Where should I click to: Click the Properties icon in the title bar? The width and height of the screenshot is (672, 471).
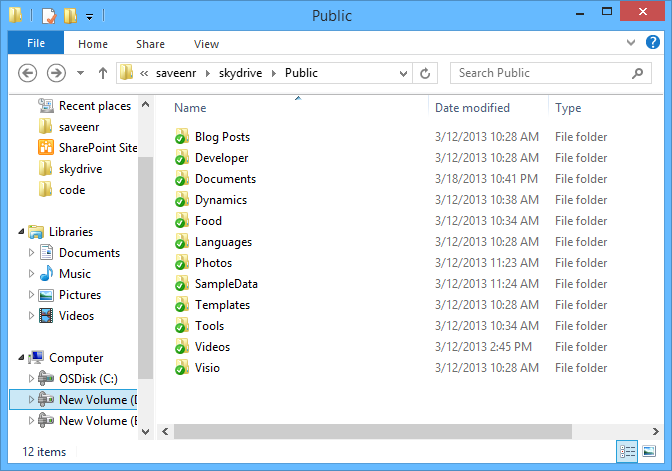pos(48,16)
